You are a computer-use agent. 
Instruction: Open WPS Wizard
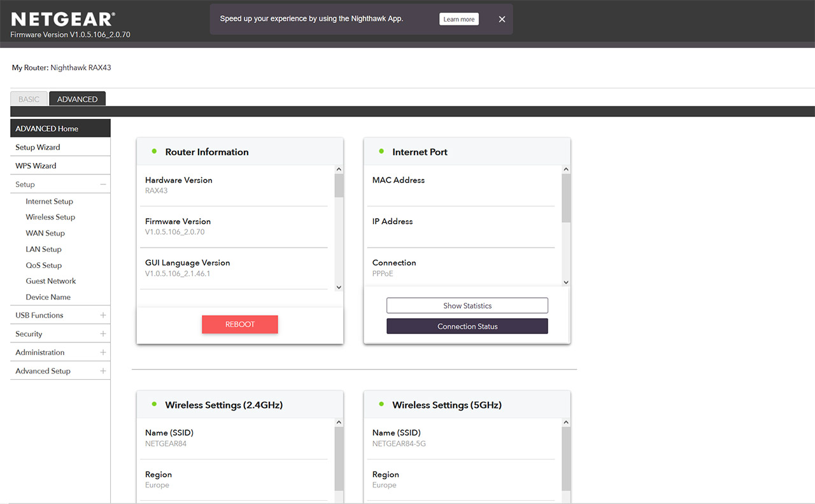60,165
